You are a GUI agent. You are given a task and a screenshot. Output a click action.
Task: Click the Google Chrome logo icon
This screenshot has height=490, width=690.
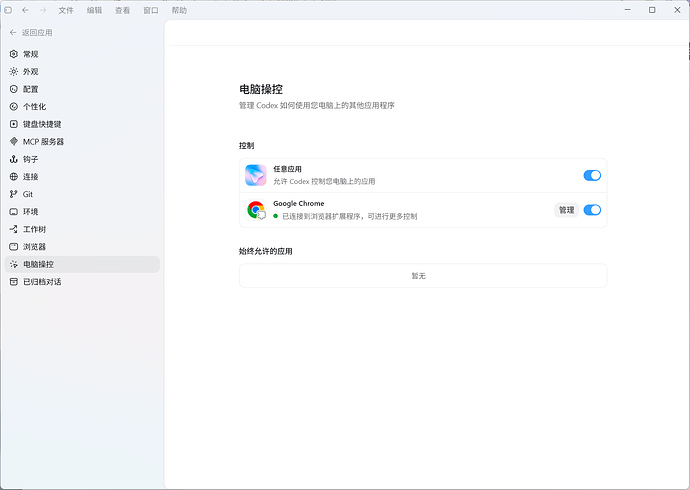tap(256, 210)
